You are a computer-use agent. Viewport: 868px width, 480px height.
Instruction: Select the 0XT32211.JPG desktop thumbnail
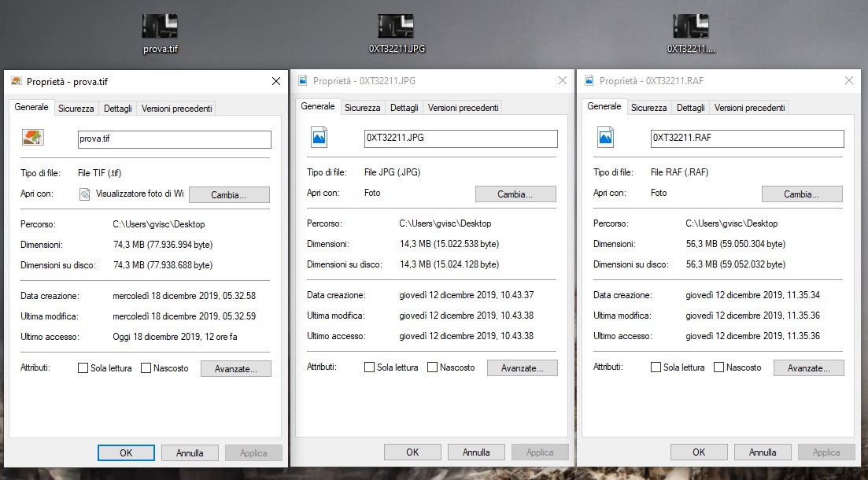pos(396,27)
